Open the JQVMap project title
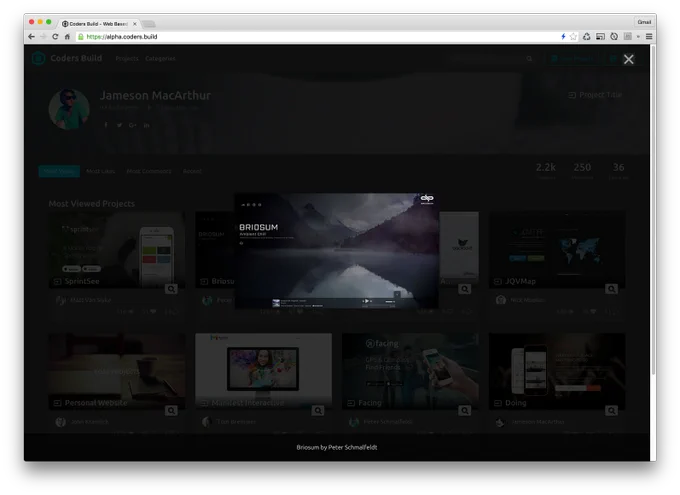The height and width of the screenshot is (495, 680). coord(520,281)
